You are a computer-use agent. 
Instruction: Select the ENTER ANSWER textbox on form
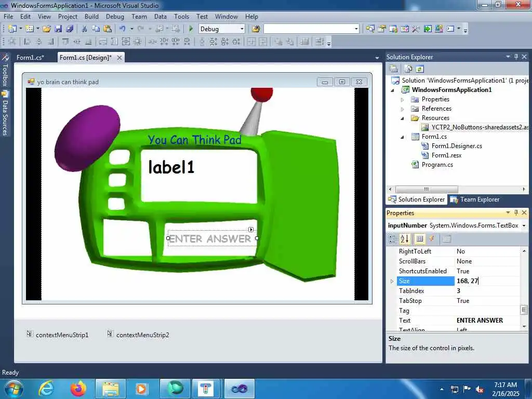point(212,238)
